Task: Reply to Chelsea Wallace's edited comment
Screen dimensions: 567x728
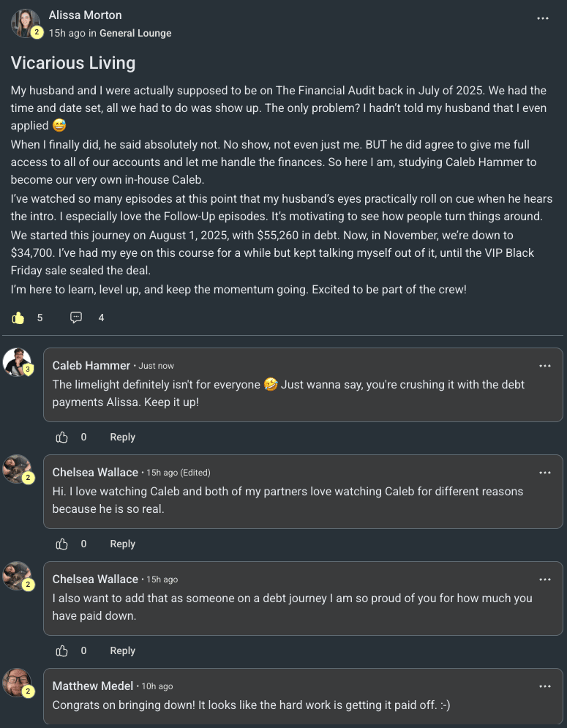Action: pyautogui.click(x=122, y=544)
